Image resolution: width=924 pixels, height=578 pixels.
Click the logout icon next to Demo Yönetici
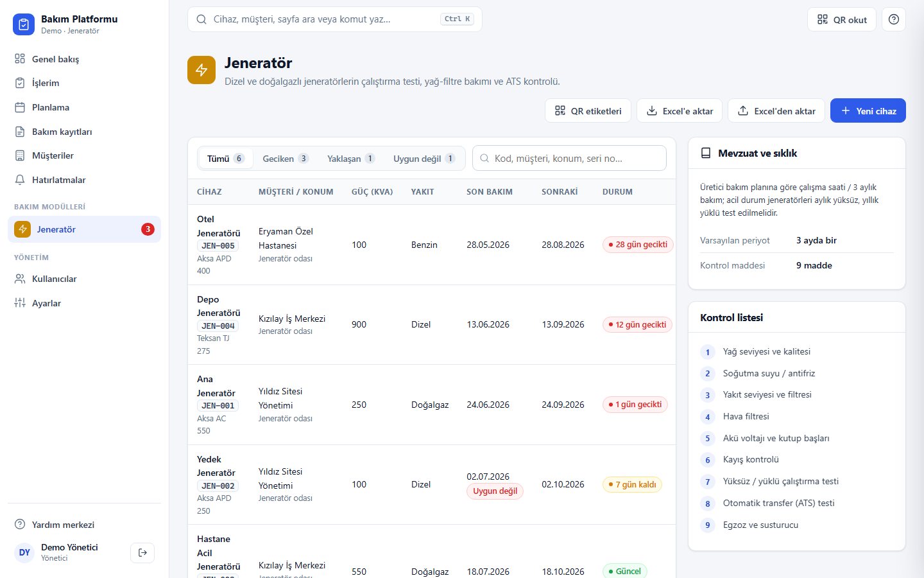(142, 552)
